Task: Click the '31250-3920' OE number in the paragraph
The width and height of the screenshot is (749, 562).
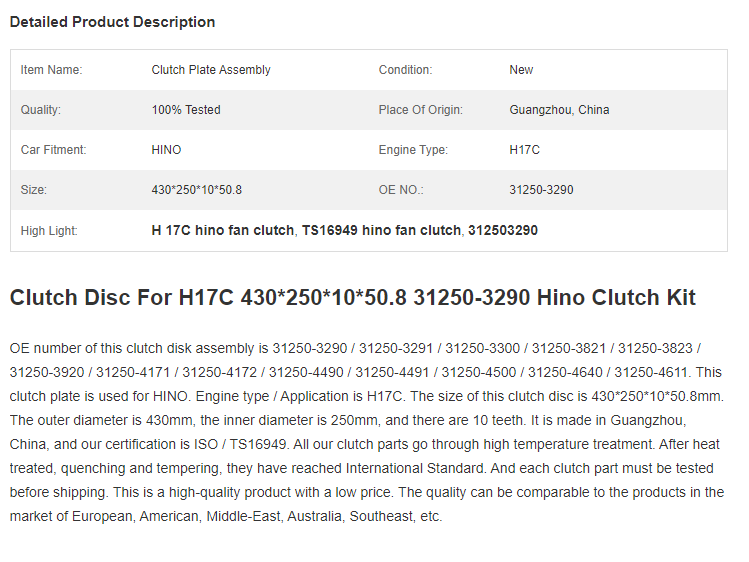Action: [47, 372]
